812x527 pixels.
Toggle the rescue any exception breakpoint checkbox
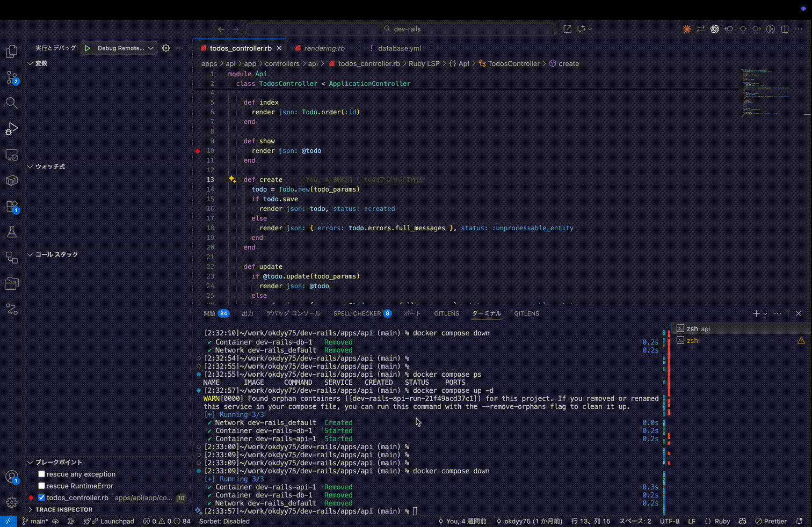[x=41, y=473]
